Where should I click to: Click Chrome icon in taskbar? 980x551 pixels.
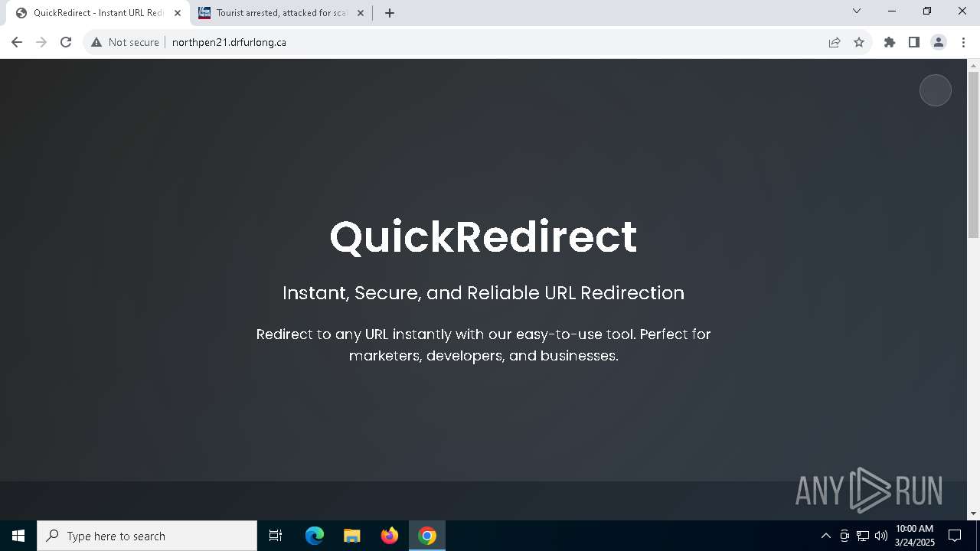427,536
